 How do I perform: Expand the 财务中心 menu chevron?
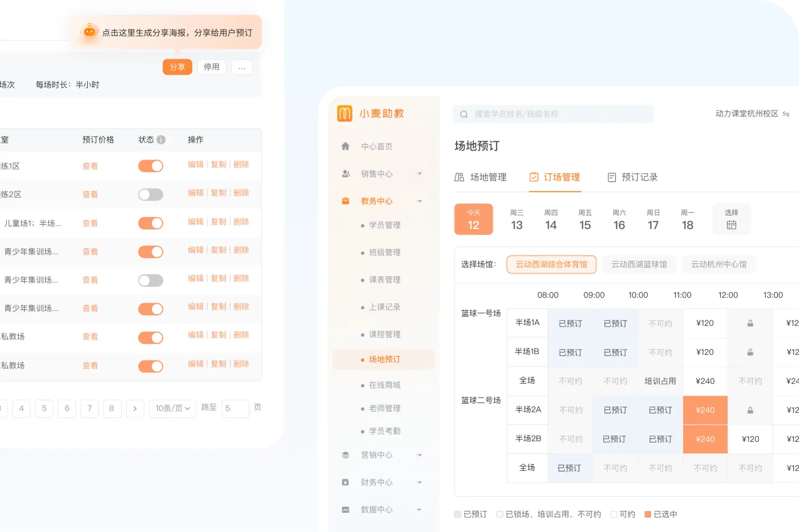click(x=419, y=482)
